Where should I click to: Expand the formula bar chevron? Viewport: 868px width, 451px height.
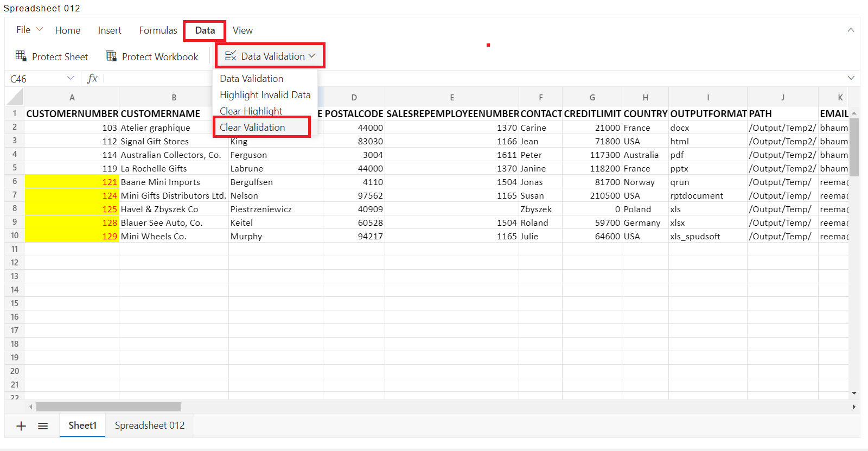pyautogui.click(x=851, y=78)
